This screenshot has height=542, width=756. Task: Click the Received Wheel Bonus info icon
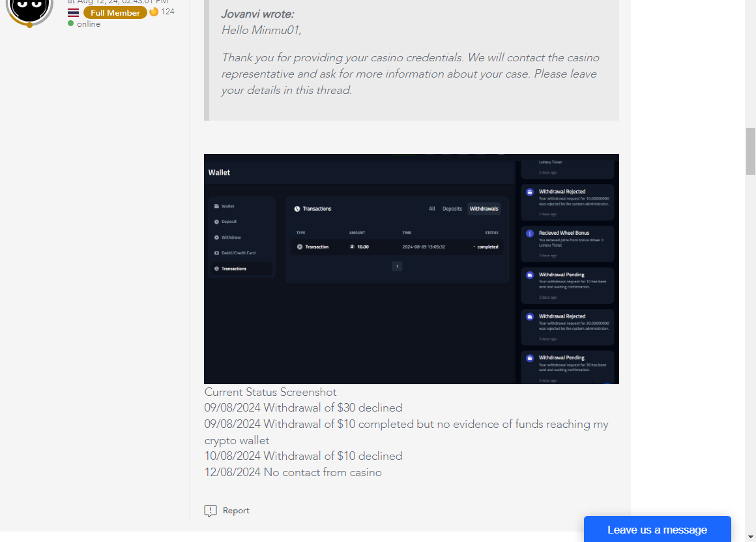pyautogui.click(x=530, y=233)
